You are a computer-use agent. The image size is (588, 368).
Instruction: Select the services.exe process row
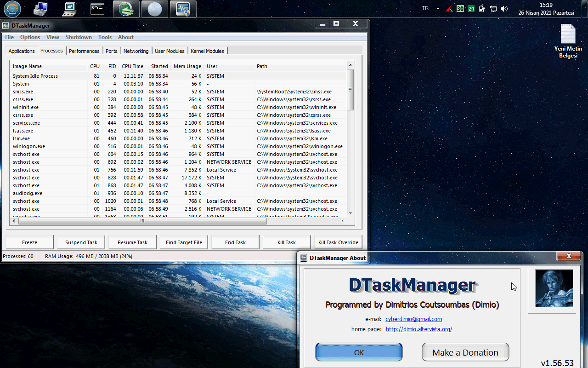(x=178, y=123)
